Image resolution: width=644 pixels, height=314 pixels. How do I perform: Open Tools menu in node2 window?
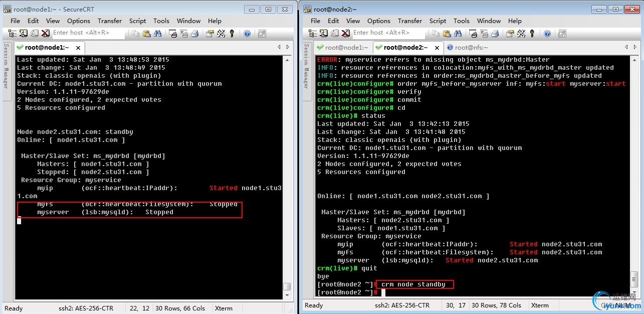click(461, 21)
